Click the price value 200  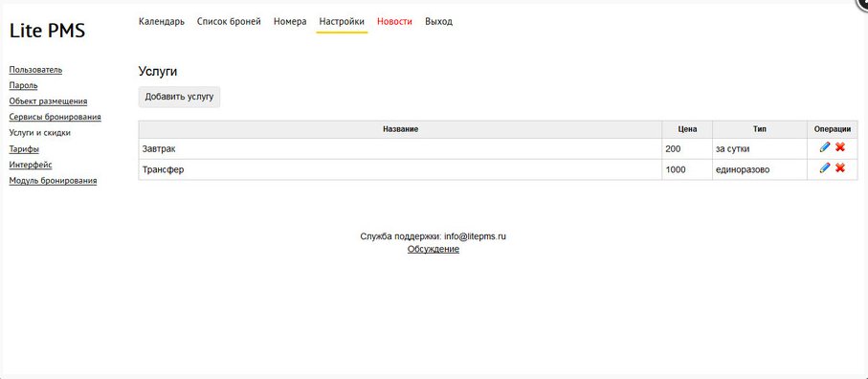(x=673, y=149)
